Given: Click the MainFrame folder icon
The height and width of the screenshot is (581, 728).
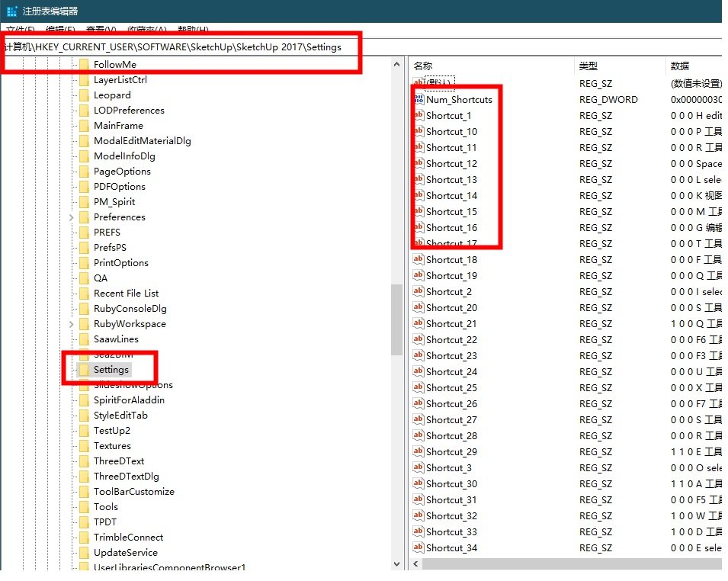Looking at the screenshot, I should point(84,125).
